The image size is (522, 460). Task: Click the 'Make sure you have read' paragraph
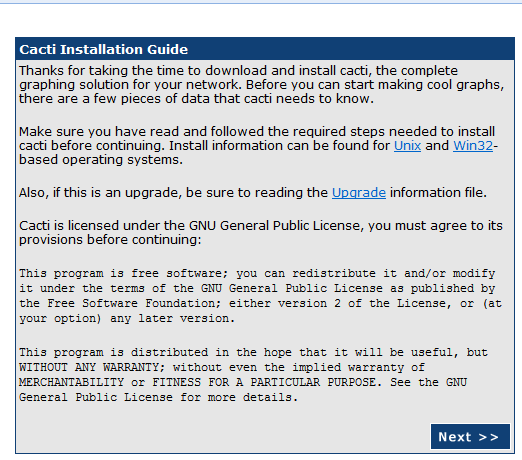pyautogui.click(x=258, y=146)
